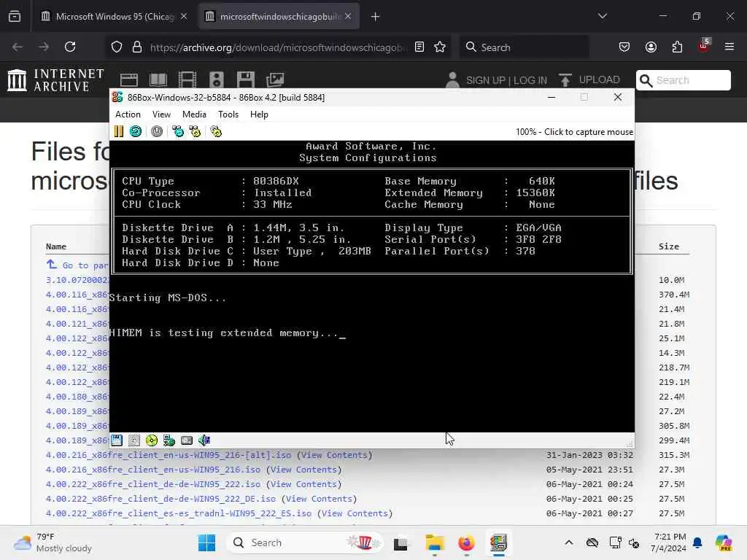Screen dimensions: 747x560
Task: Open a new Firefox tab
Action: [x=376, y=17]
